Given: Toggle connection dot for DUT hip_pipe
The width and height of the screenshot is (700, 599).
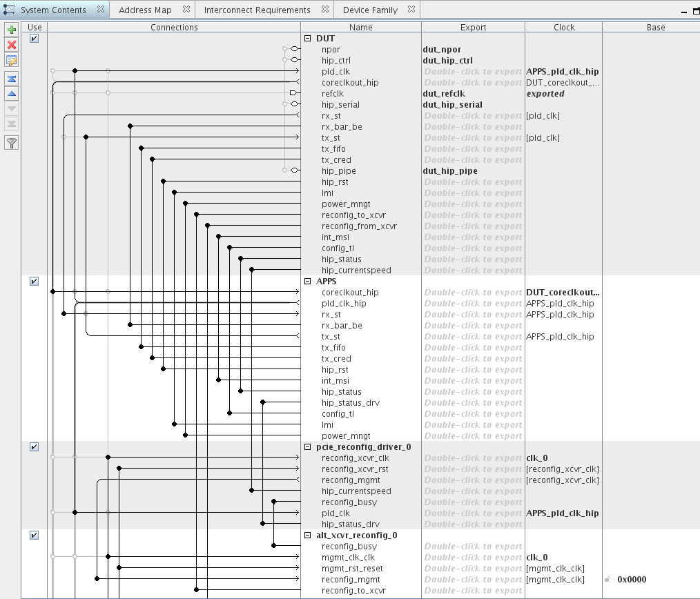Looking at the screenshot, I should coord(285,170).
